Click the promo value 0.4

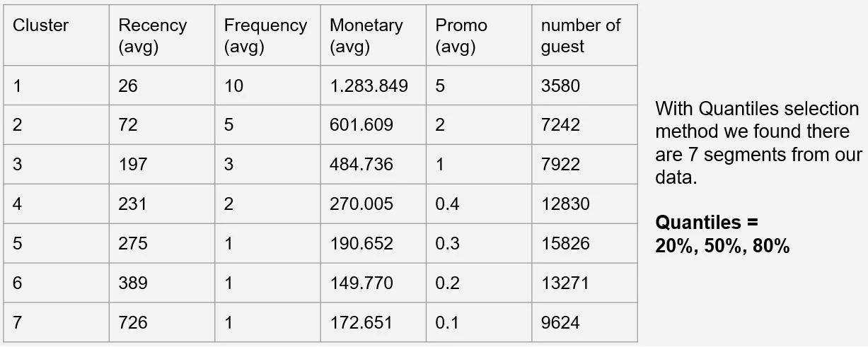[x=447, y=204]
